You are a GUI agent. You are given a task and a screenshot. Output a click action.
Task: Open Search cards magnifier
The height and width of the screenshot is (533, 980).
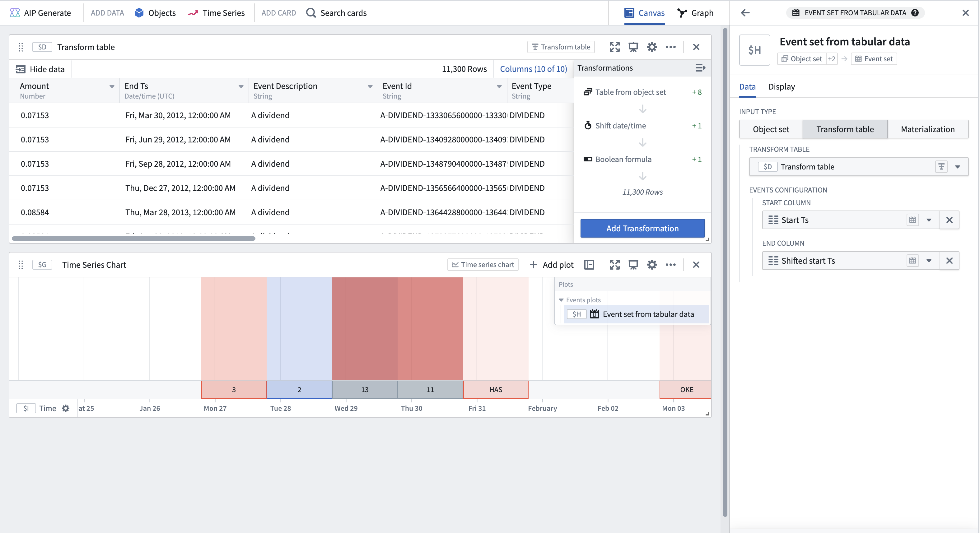(311, 13)
